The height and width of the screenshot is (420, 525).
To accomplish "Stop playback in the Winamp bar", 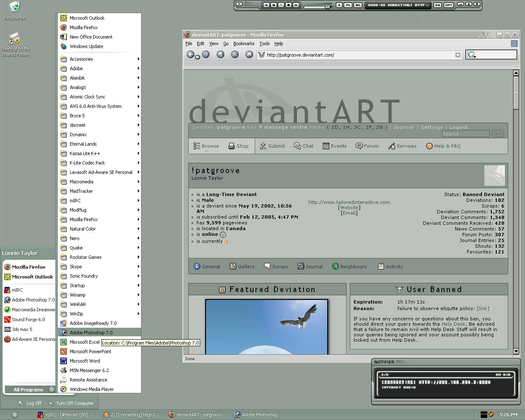I will click(x=288, y=5).
